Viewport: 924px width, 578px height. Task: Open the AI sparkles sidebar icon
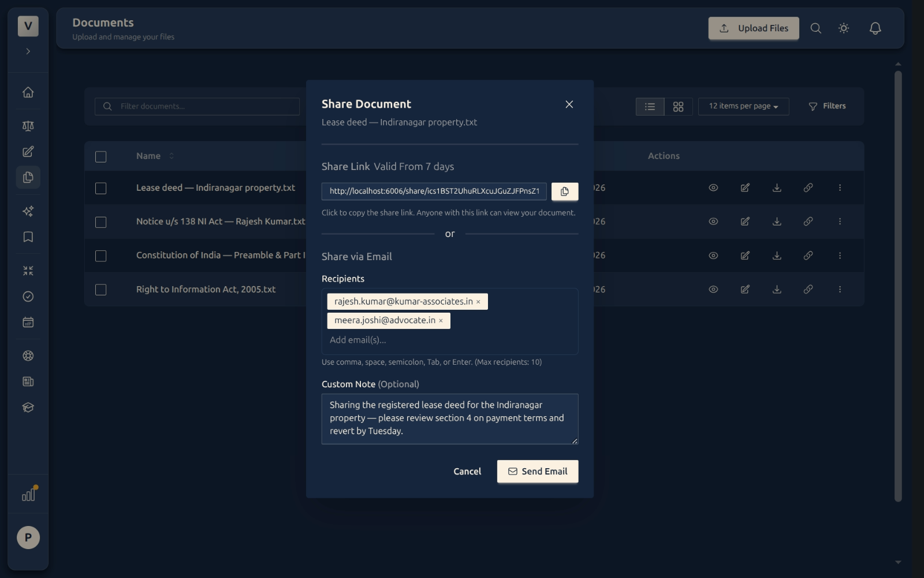point(28,212)
